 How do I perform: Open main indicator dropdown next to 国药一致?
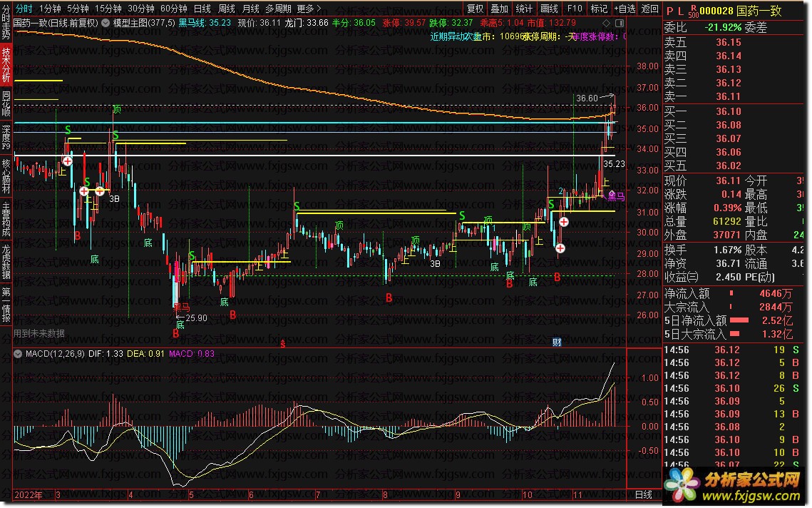click(x=105, y=23)
